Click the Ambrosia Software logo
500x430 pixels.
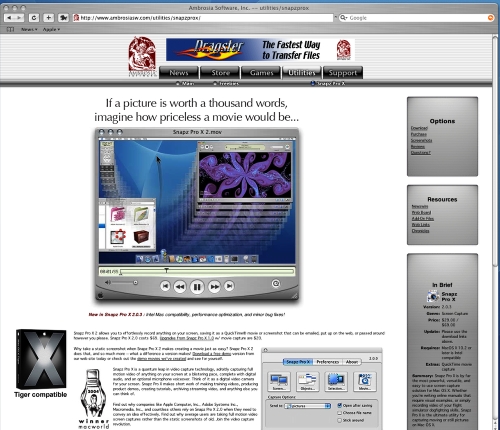pos(142,57)
